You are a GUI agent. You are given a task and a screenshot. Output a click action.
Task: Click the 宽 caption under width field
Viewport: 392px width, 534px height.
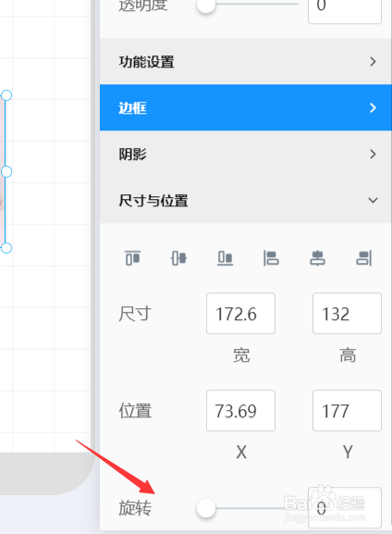tap(241, 354)
